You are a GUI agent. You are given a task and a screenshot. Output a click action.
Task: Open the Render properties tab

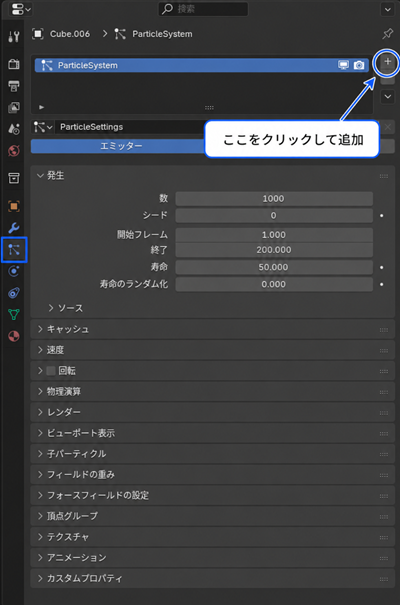(x=14, y=64)
